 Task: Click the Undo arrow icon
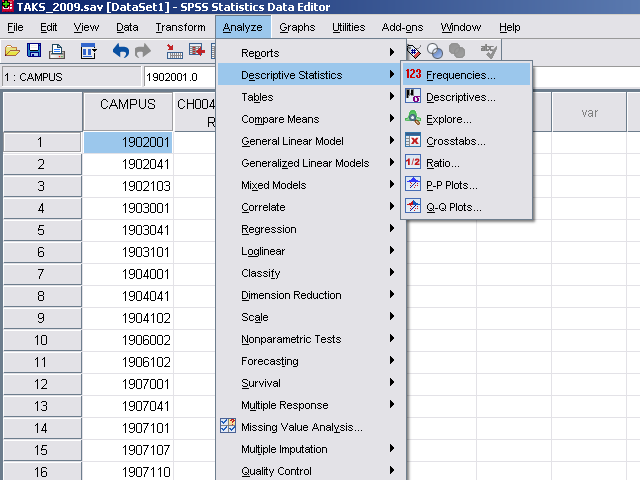click(120, 50)
